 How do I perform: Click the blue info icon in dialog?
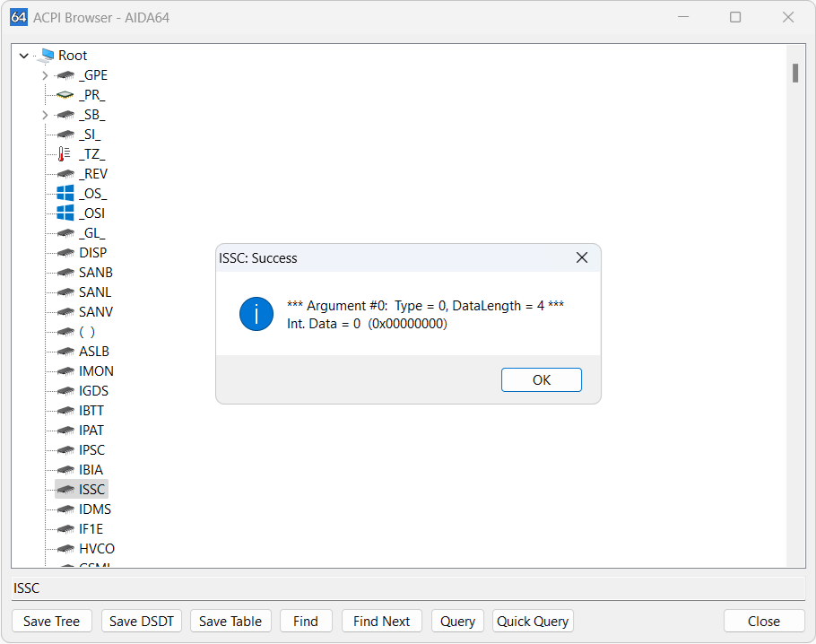[x=256, y=315]
